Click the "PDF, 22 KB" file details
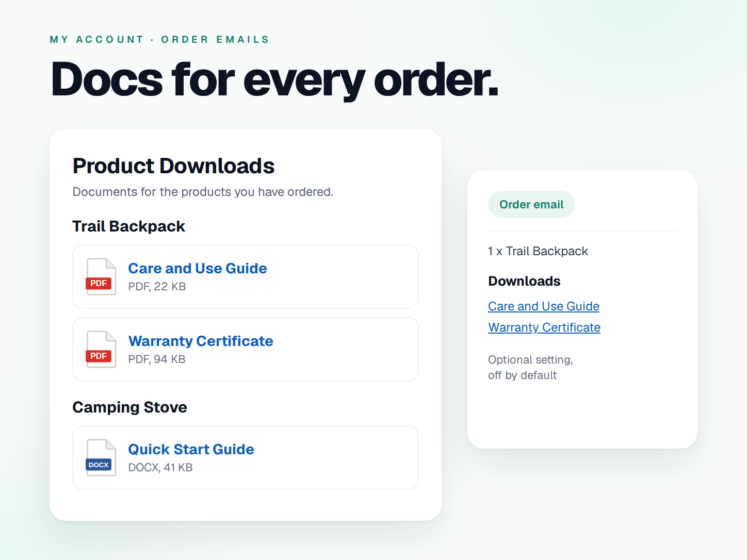747x560 pixels. click(x=157, y=287)
